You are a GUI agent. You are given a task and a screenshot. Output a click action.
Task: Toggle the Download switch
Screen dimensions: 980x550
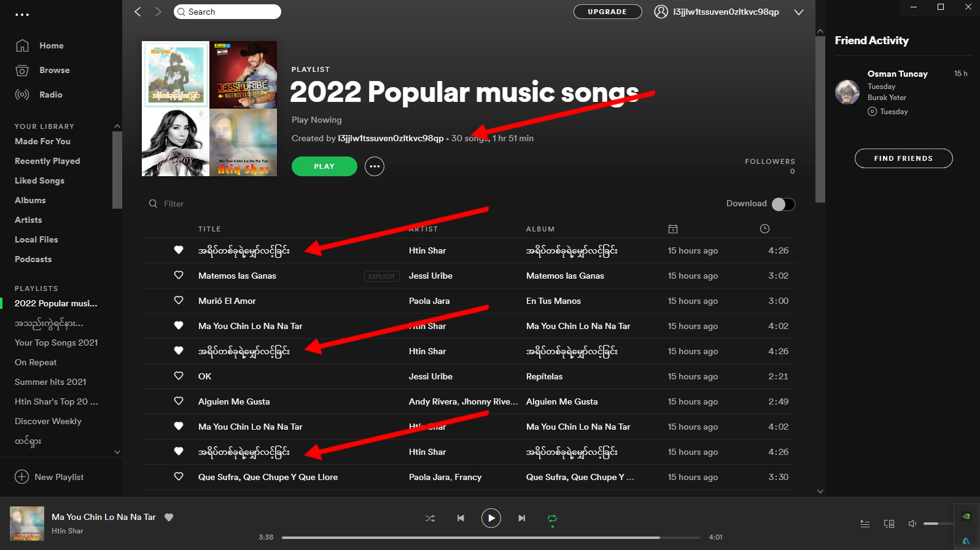(x=784, y=204)
